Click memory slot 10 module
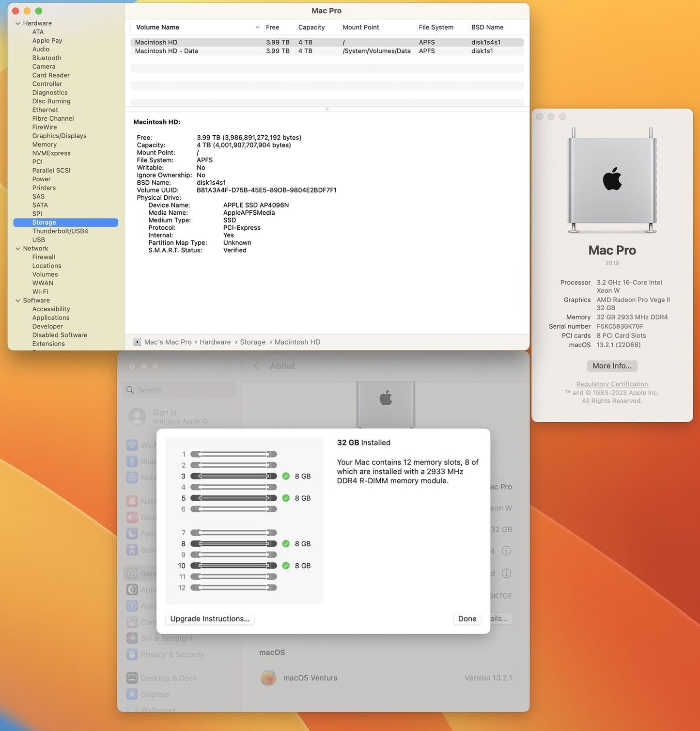700x731 pixels. click(x=233, y=566)
